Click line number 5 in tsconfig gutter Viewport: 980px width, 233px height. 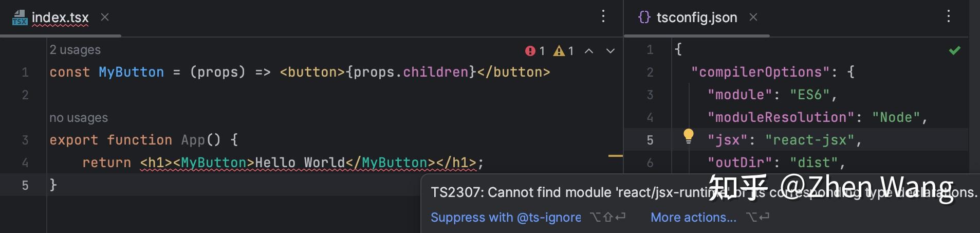click(x=650, y=140)
